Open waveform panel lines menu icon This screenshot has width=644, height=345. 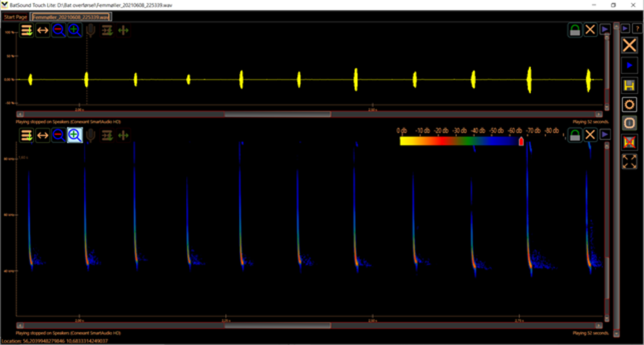pyautogui.click(x=26, y=30)
